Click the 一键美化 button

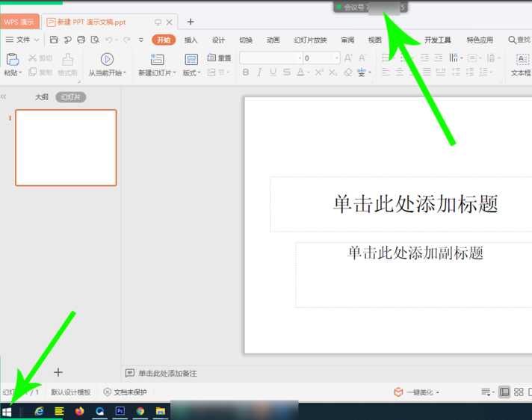pyautogui.click(x=417, y=392)
